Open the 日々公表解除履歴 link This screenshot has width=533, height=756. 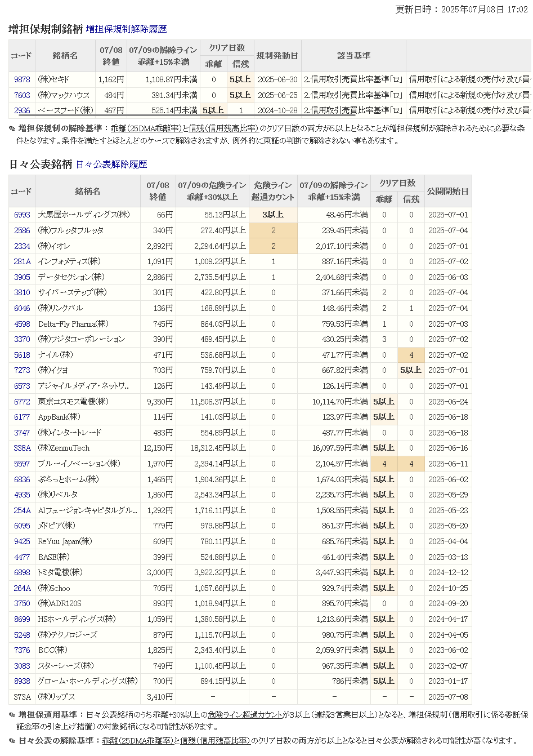point(111,164)
